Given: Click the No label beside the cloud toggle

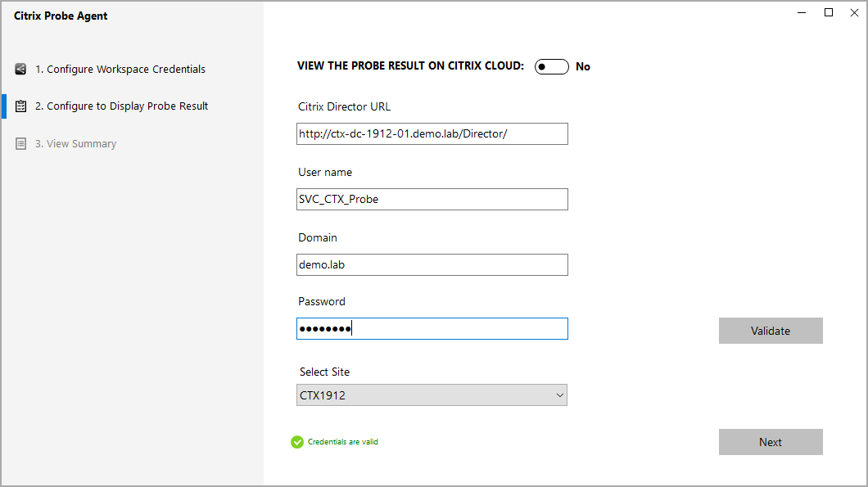Looking at the screenshot, I should (x=582, y=66).
